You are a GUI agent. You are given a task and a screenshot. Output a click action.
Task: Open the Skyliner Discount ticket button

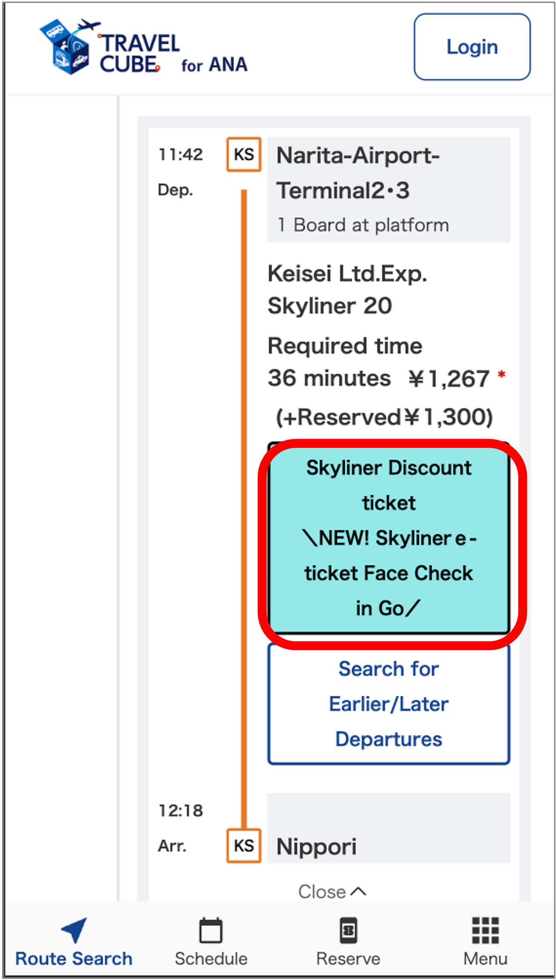click(389, 539)
